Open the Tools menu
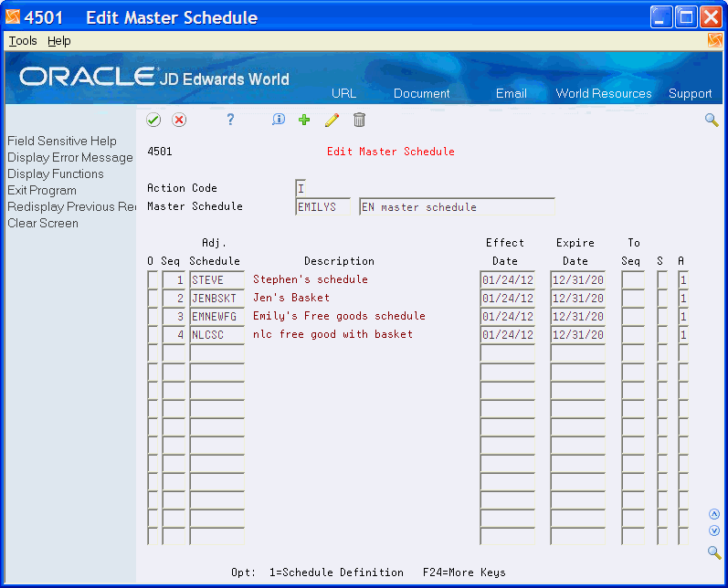 pos(23,41)
